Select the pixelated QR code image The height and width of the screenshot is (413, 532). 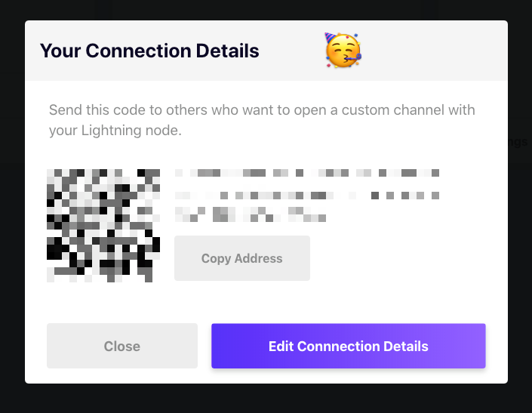tap(103, 226)
